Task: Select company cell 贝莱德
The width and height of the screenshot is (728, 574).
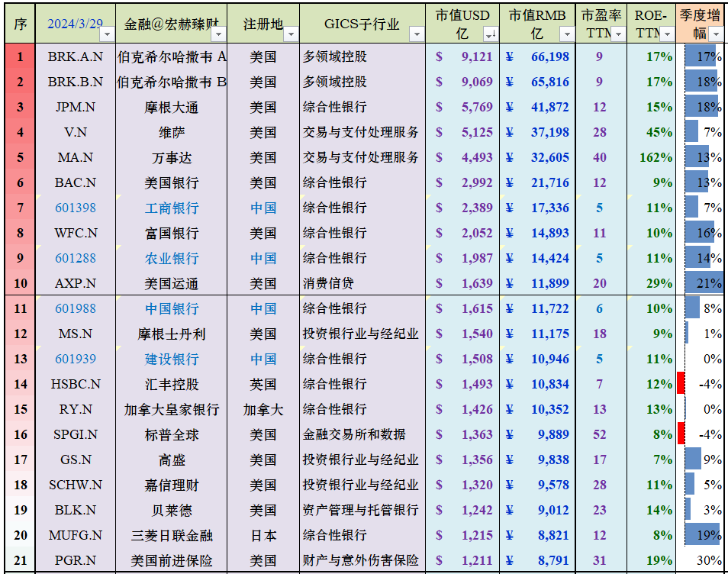Action: point(172,510)
